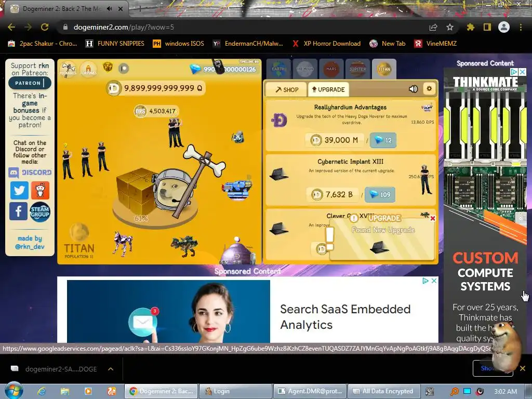Buy Reallyhardium Advantages for 39,000 M

click(x=334, y=140)
